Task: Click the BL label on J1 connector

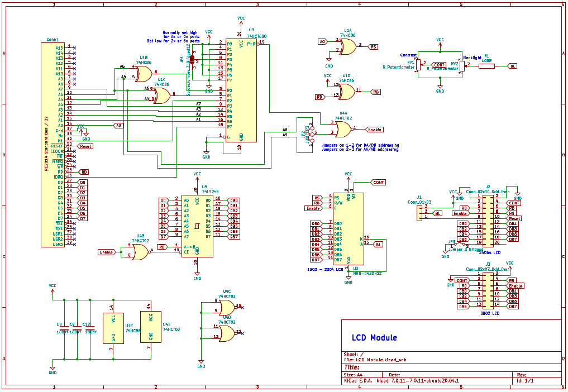Action: (438, 213)
